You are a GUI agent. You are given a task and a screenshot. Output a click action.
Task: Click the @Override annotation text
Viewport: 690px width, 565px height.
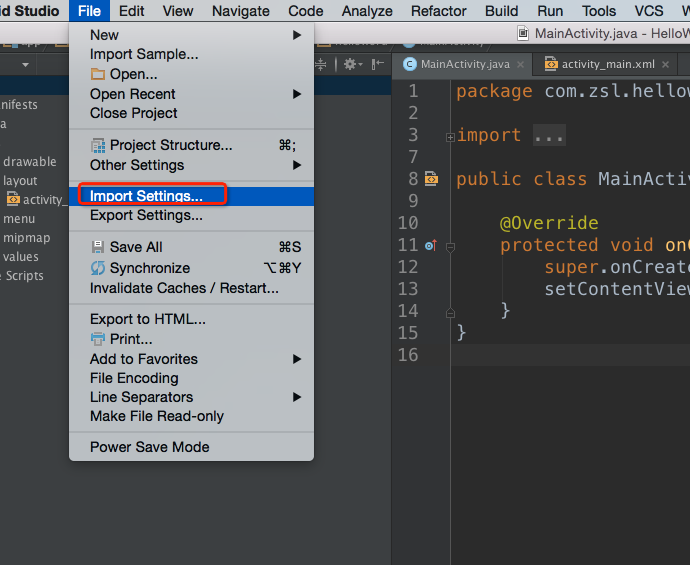pyautogui.click(x=549, y=223)
